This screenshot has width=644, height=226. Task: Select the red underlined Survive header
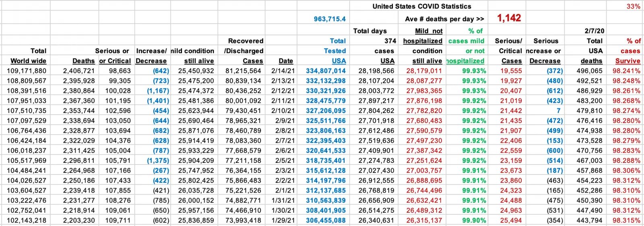point(627,61)
